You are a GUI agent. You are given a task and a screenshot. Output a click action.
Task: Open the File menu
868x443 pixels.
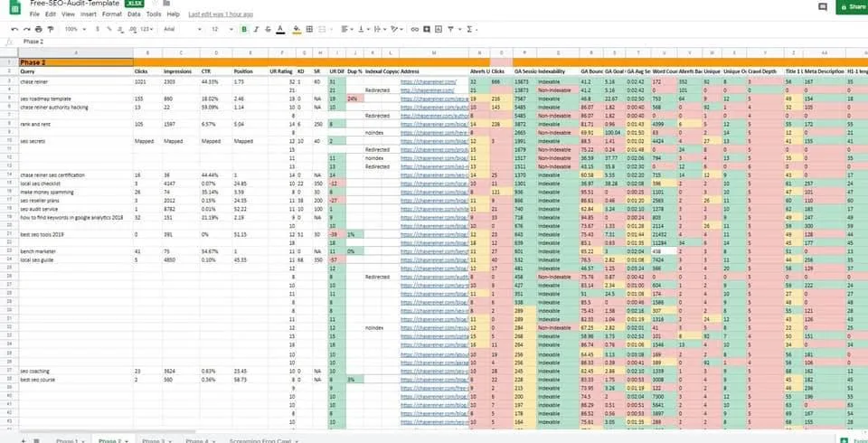pyautogui.click(x=34, y=14)
